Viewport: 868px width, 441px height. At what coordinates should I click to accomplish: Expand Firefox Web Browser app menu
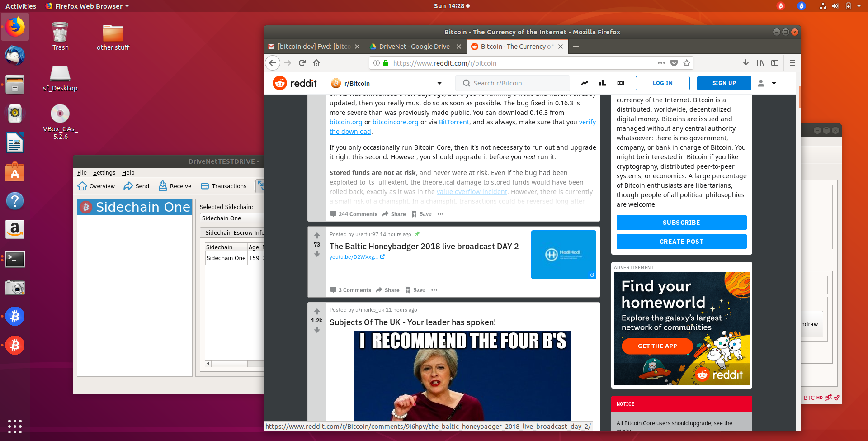point(87,6)
